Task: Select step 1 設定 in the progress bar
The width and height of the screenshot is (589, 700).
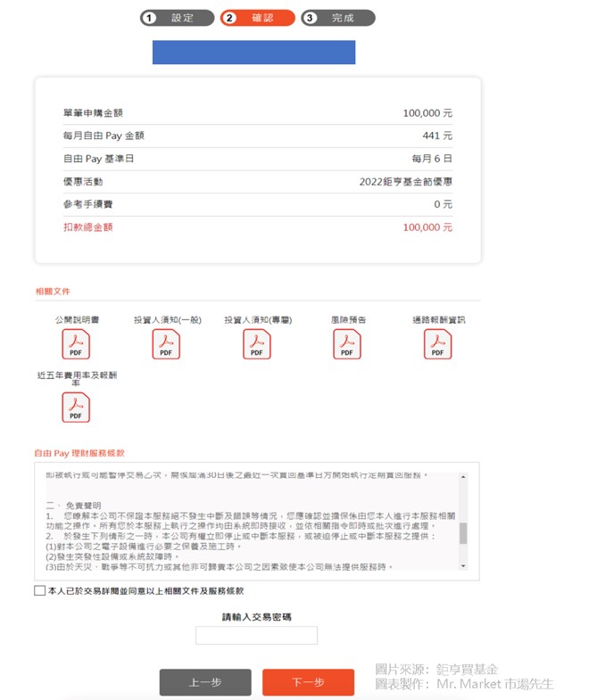Action: click(177, 18)
